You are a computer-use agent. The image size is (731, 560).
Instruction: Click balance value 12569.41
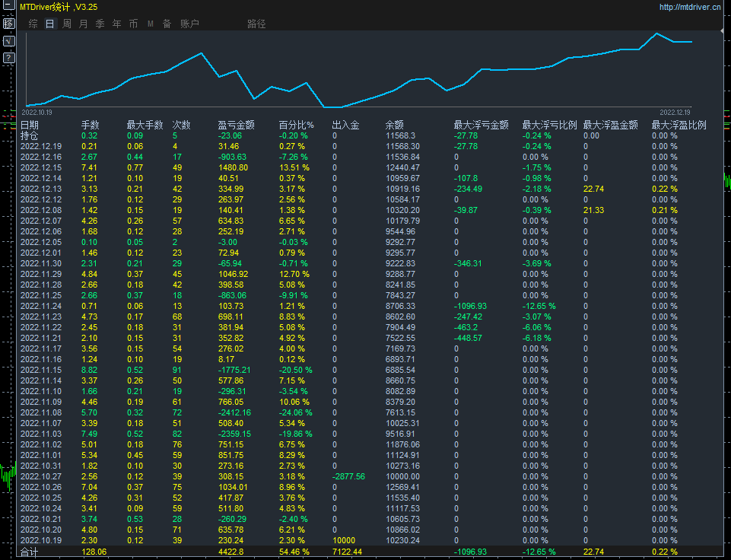pyautogui.click(x=403, y=487)
